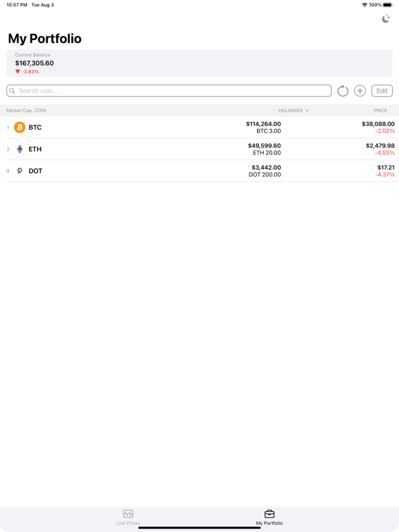
Task: Tap the Edit button
Action: click(382, 91)
